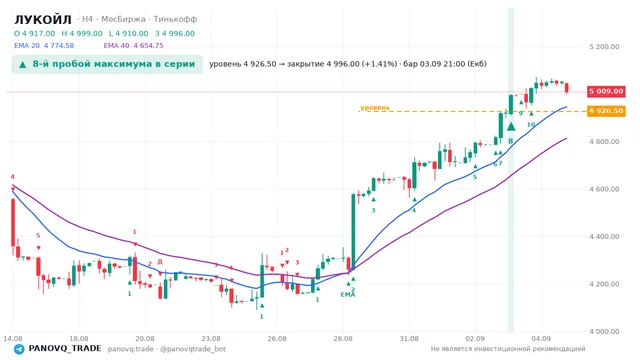Click the '23.08' date axis label
The width and height of the screenshot is (640, 360).
tap(211, 339)
